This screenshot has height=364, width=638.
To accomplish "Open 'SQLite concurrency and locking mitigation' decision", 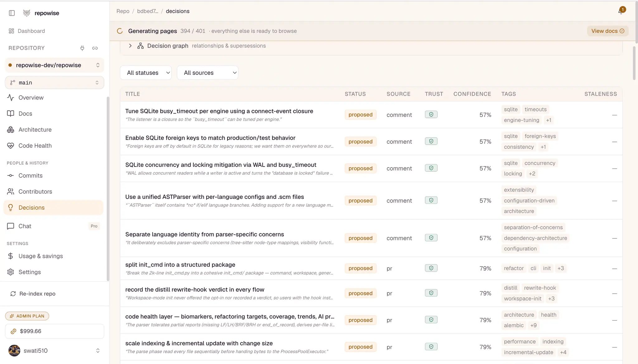I will pyautogui.click(x=221, y=165).
